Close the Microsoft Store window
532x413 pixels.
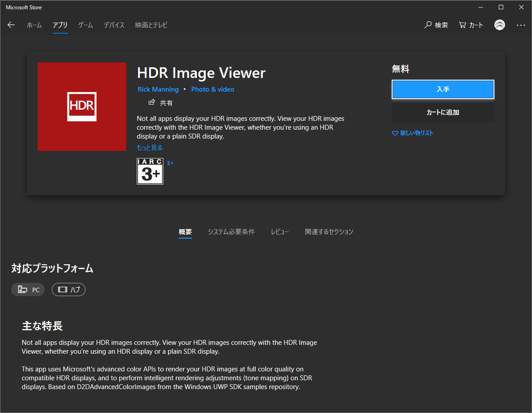pos(521,7)
